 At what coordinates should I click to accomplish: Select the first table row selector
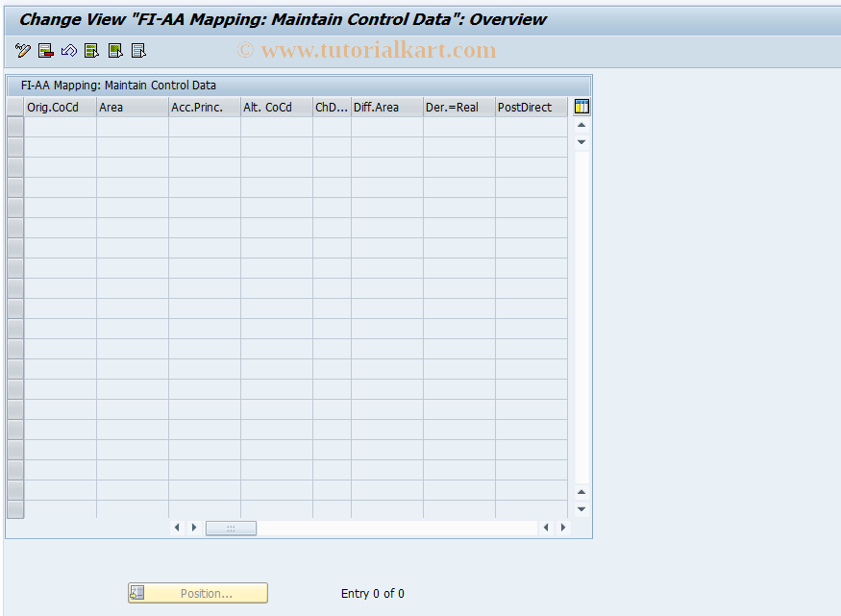coord(15,127)
